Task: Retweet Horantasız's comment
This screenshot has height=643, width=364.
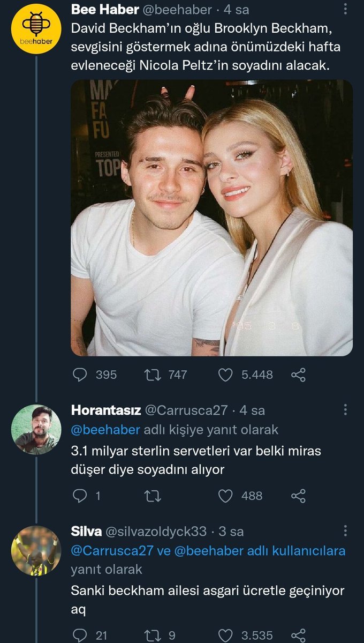Action: [153, 496]
